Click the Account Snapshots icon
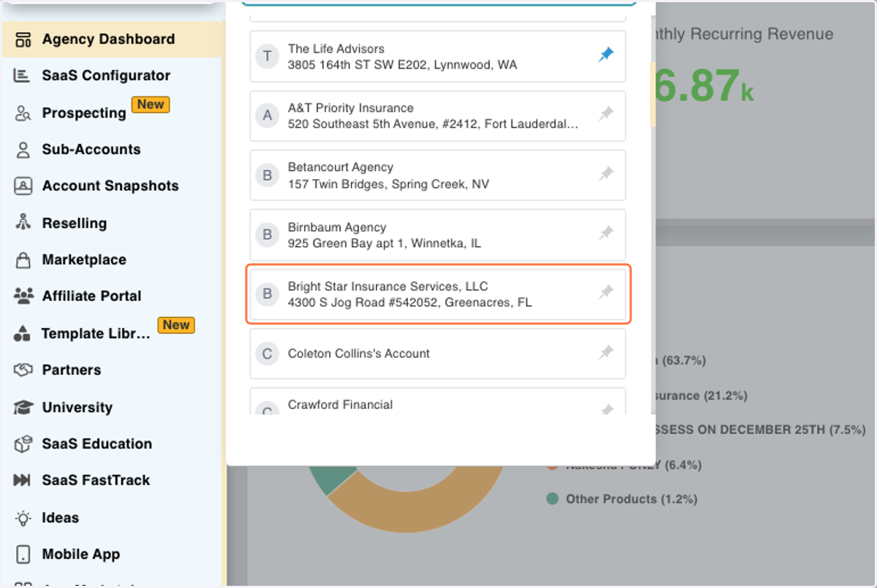 tap(23, 186)
